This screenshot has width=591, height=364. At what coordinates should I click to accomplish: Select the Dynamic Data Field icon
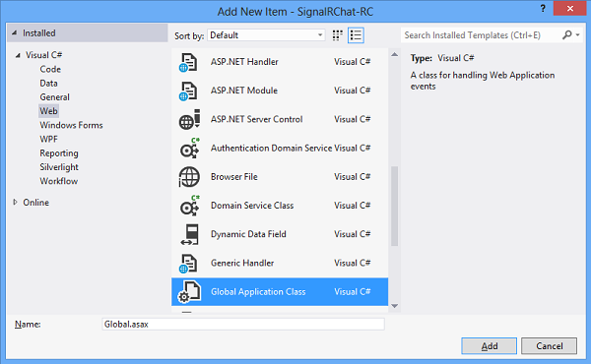point(189,234)
